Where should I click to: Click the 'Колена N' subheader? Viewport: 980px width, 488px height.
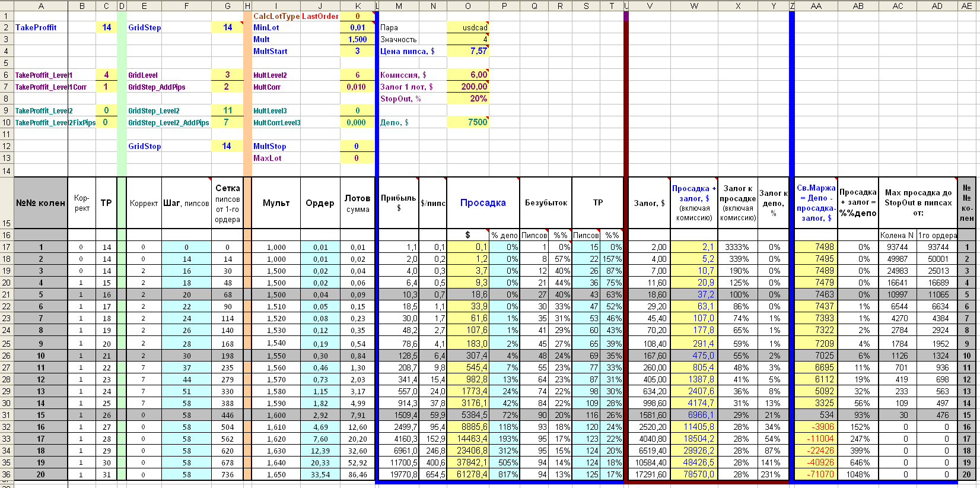898,235
